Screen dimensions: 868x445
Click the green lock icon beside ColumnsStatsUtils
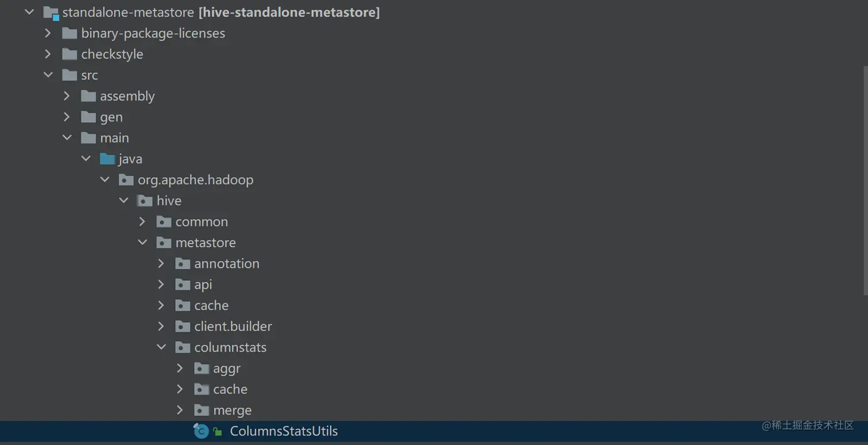(218, 432)
